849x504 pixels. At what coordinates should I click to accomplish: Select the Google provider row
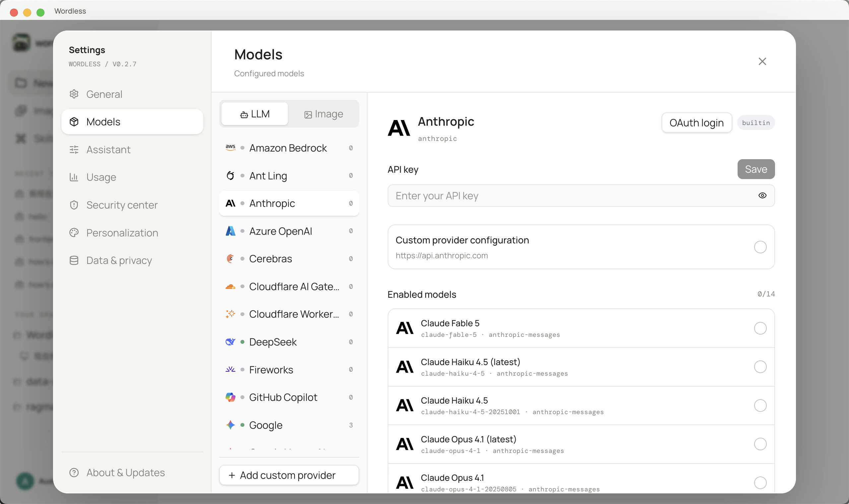(289, 425)
